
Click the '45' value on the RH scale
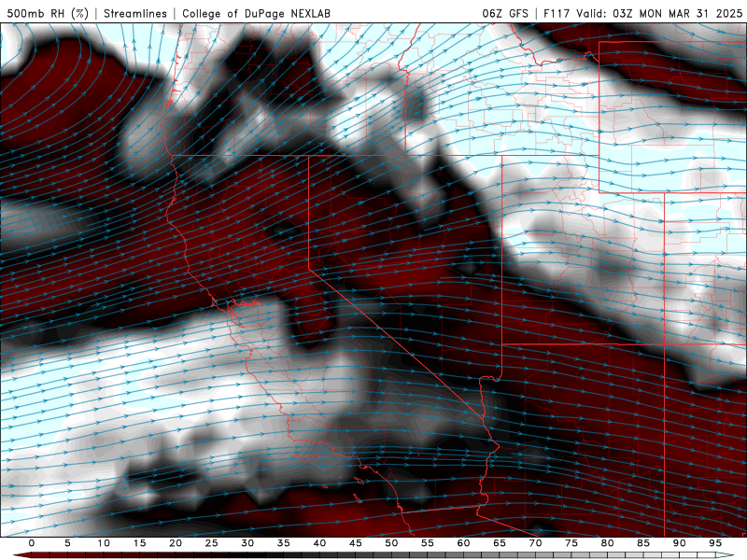(356, 543)
